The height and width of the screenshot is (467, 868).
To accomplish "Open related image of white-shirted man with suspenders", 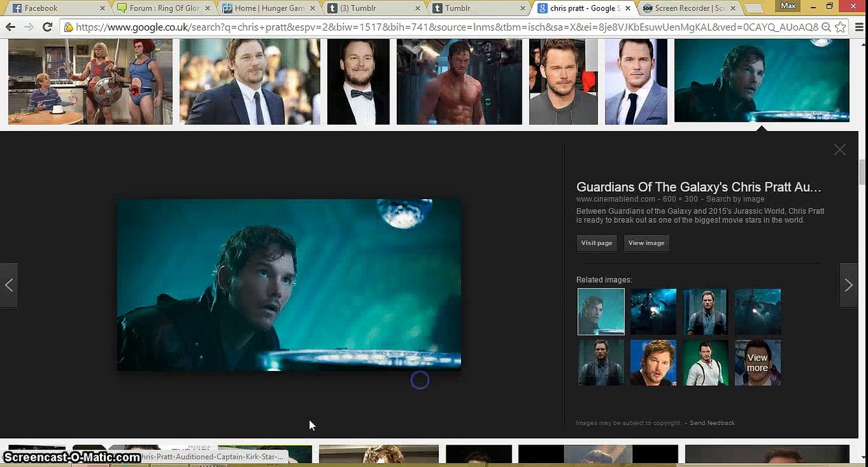I will [706, 363].
